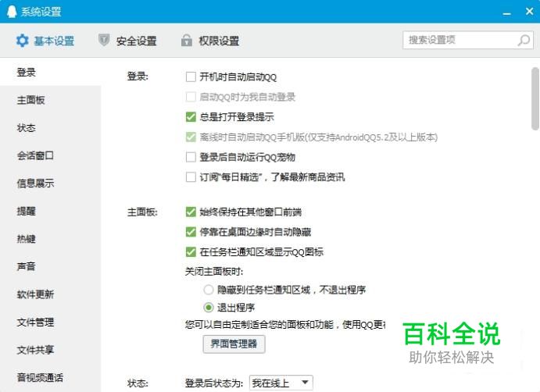The image size is (540, 392).
Task: Select 隐藏到任务栏通知区域 radio option
Action: point(209,290)
